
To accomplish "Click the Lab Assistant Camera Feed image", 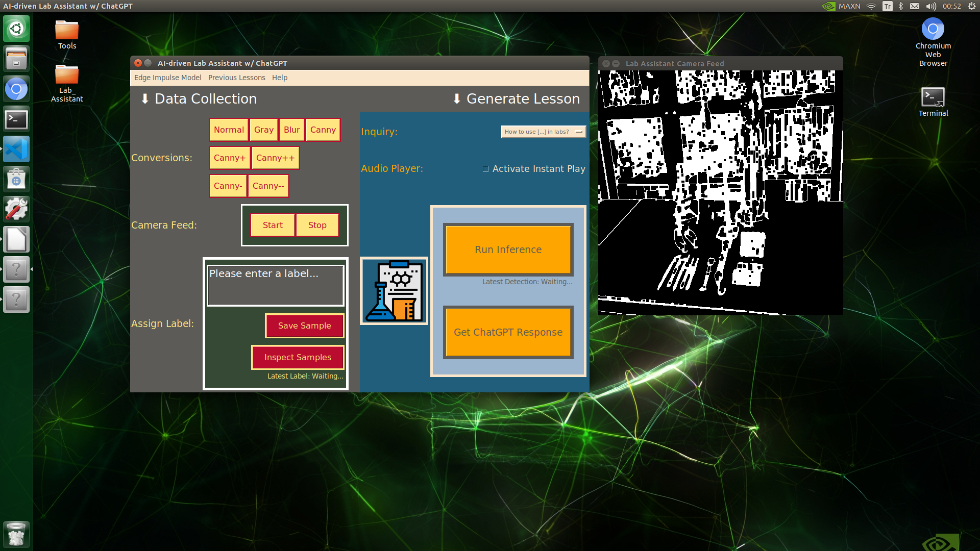I will pos(720,192).
